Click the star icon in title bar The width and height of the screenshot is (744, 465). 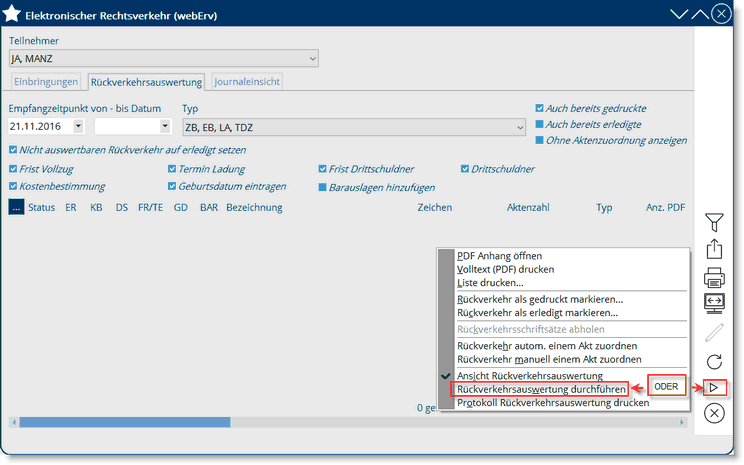coord(11,14)
